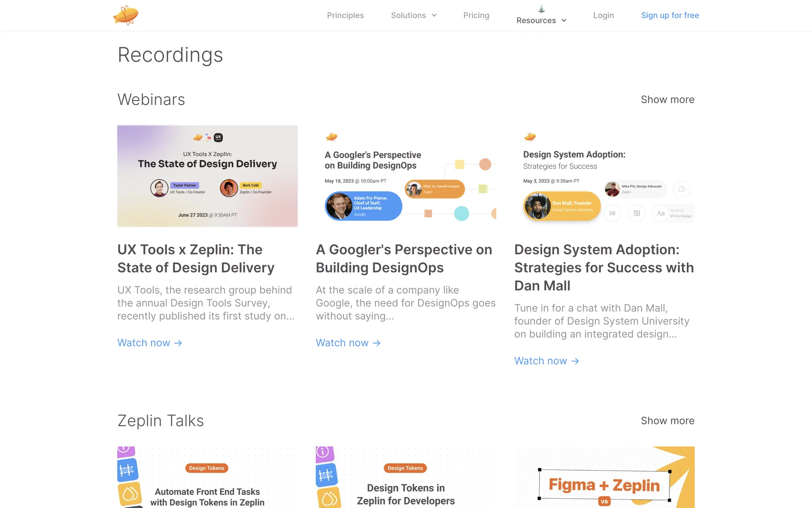Click the Login link

click(x=603, y=16)
